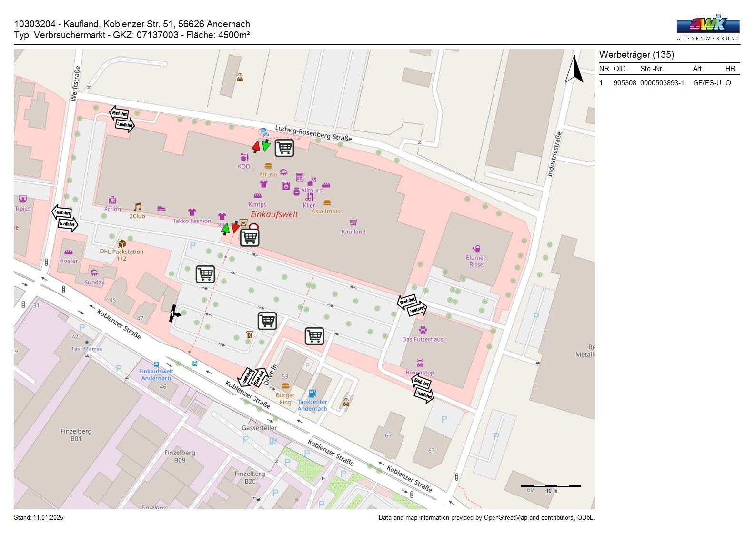
Task: Select the DHL Packstation 112 parcel icon
Action: [x=122, y=243]
